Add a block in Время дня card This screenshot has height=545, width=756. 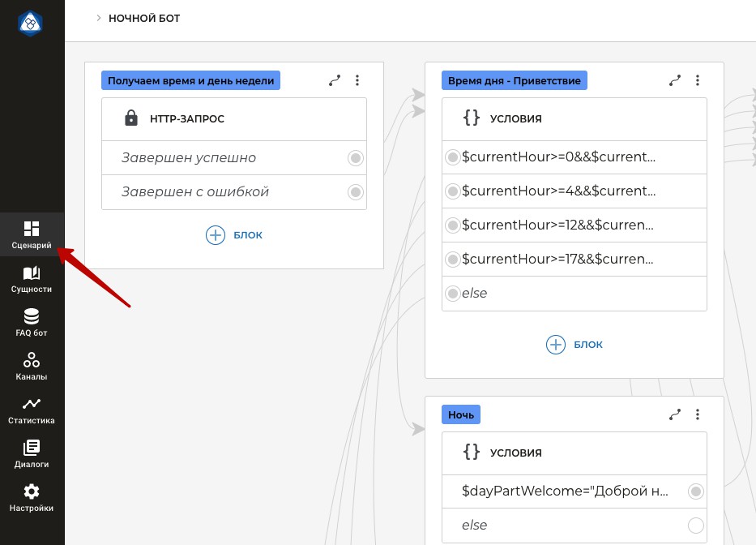574,344
